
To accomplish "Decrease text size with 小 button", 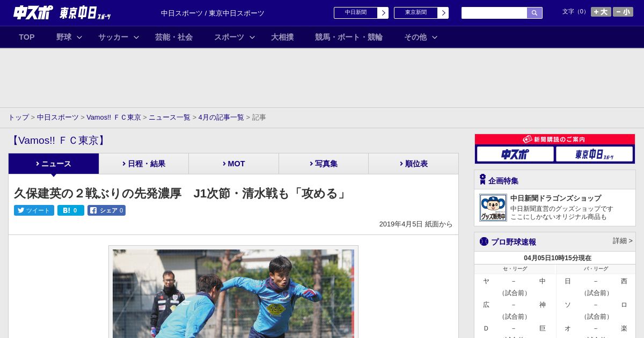I will [623, 12].
